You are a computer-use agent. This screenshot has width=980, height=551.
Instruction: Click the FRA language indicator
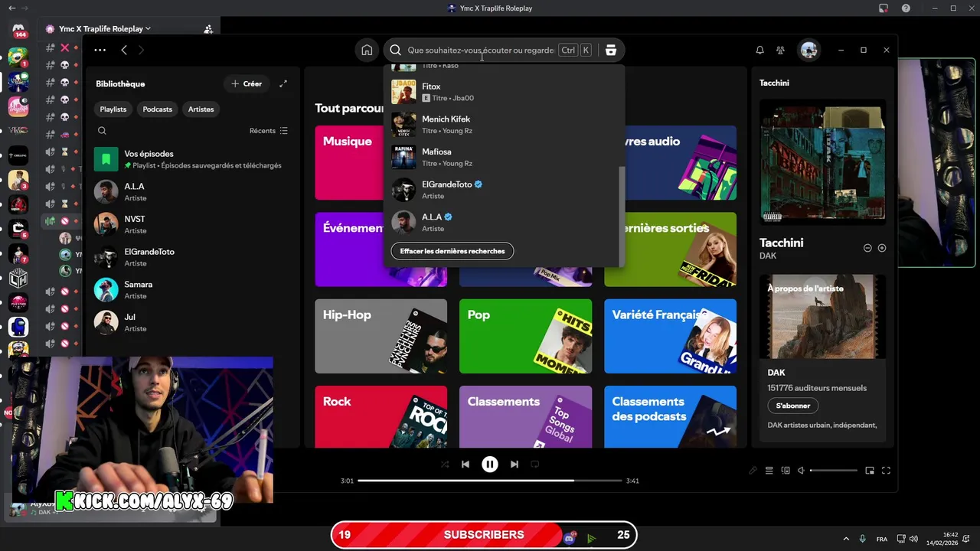pos(882,539)
